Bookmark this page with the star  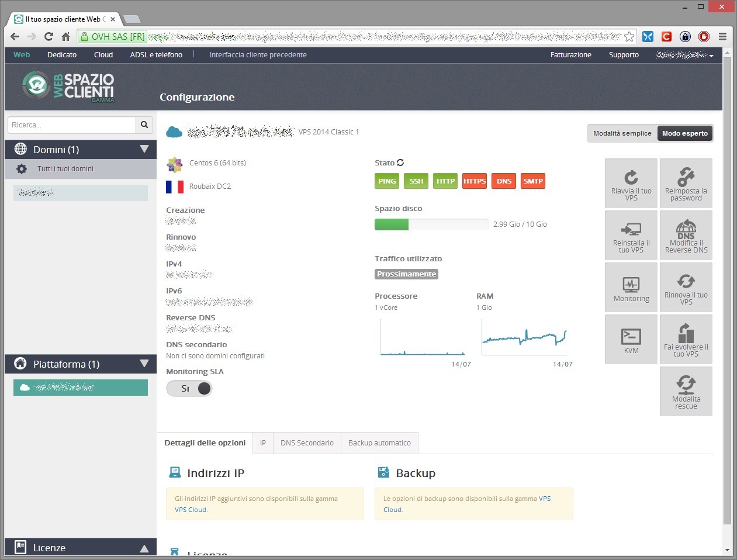pyautogui.click(x=629, y=37)
